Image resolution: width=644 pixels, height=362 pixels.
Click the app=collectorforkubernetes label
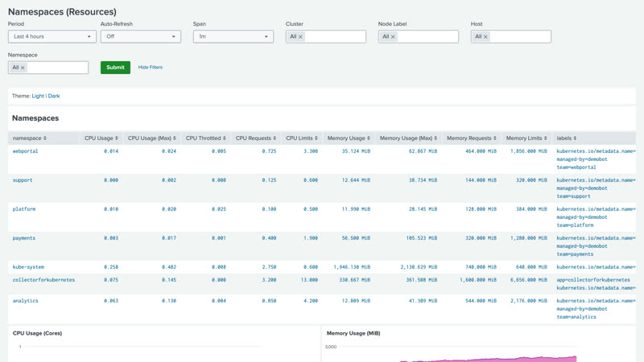(593, 280)
